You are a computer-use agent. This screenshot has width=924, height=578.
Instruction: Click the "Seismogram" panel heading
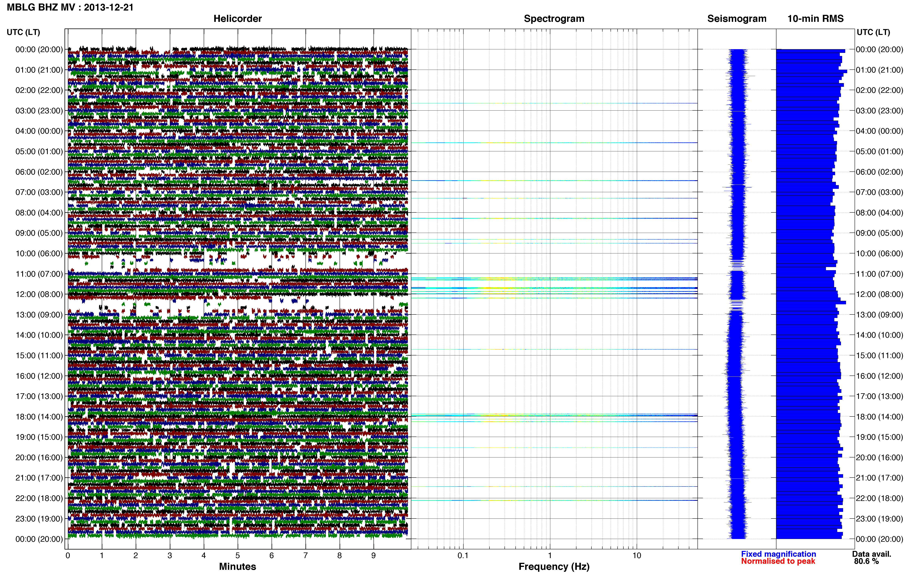pos(737,19)
